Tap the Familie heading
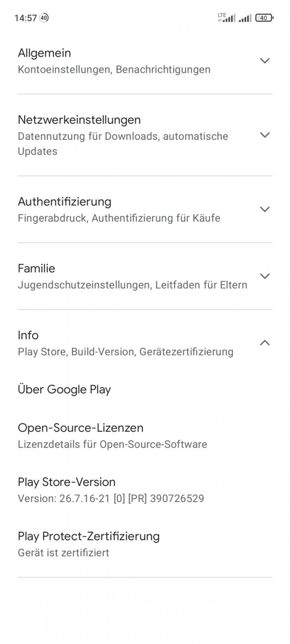Screen dimensions: 290x644 pyautogui.click(x=36, y=268)
